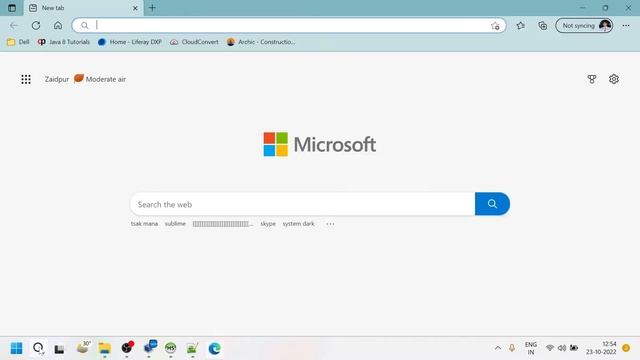Viewport: 640px width, 360px height.
Task: Open a new tab with plus button
Action: 152,8
